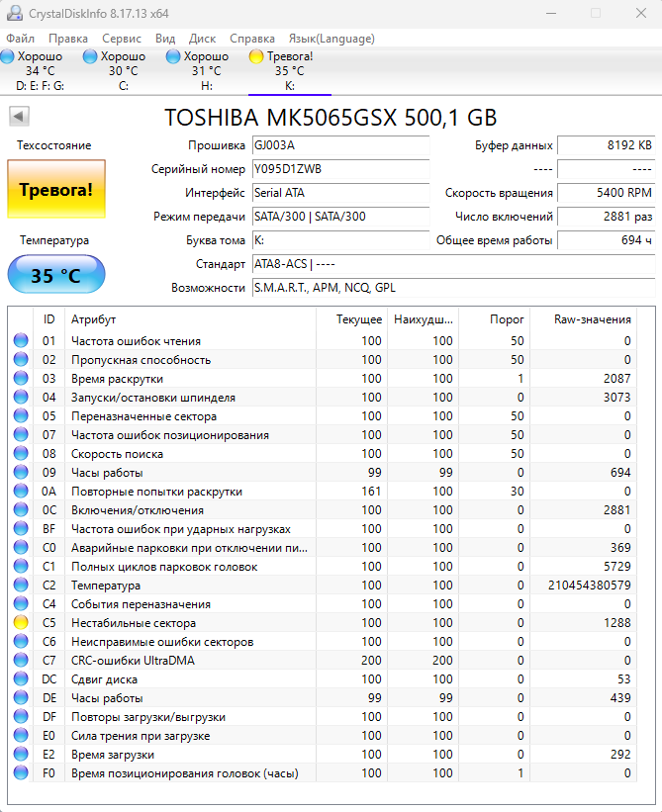Click the 35 °C temperature button
662x812 pixels.
tap(56, 275)
